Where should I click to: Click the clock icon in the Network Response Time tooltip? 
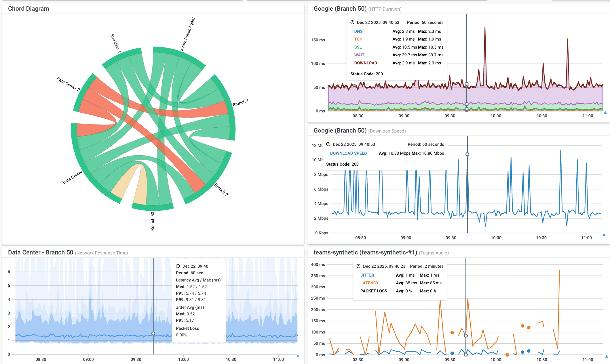178,267
